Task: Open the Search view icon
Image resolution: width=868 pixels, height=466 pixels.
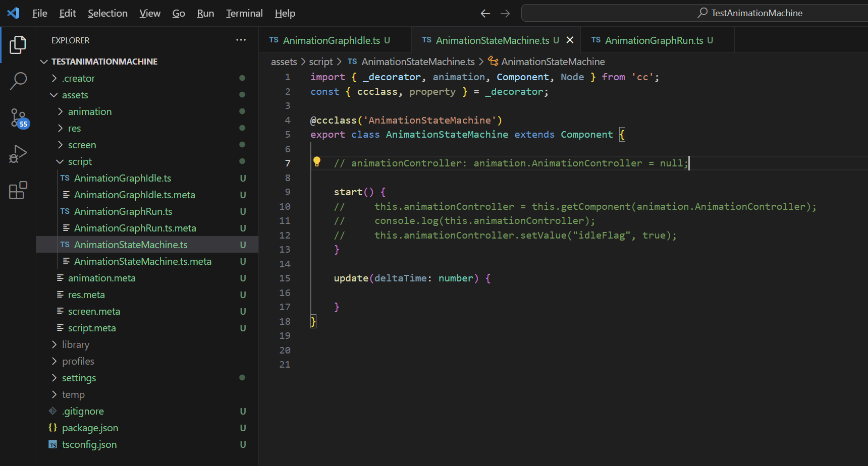Action: click(x=18, y=81)
